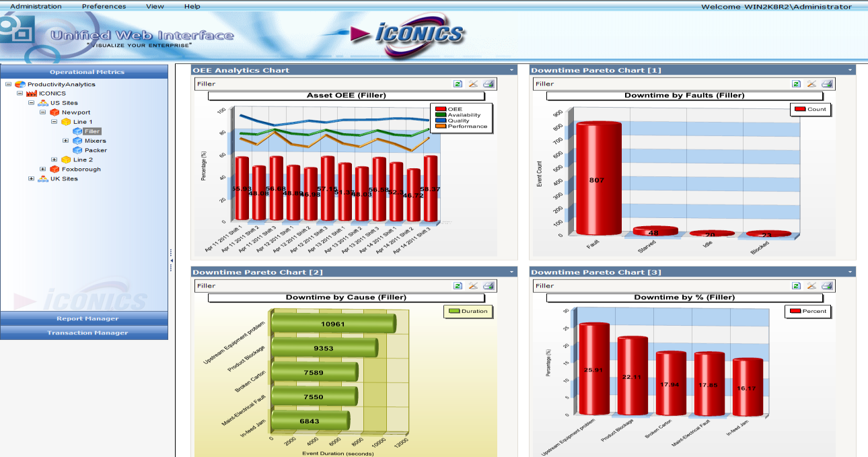Open the Preferences menu
Screen dimensions: 868x457
104,6
